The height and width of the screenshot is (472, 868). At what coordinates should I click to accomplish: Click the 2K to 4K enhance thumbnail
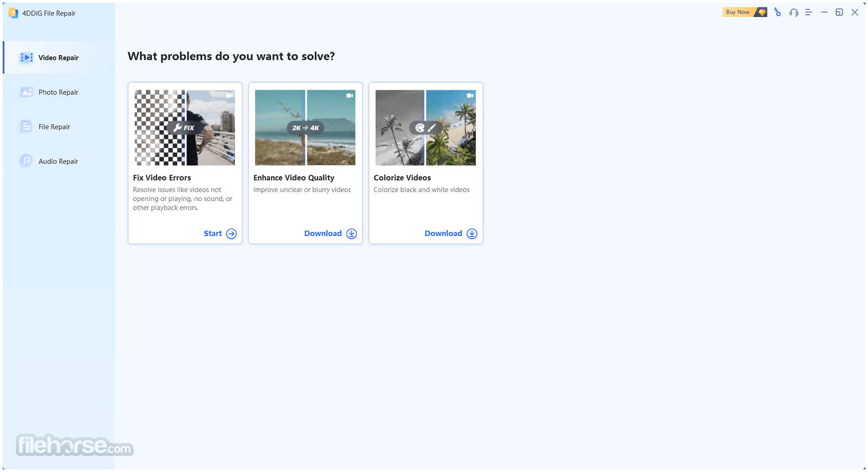coord(305,128)
